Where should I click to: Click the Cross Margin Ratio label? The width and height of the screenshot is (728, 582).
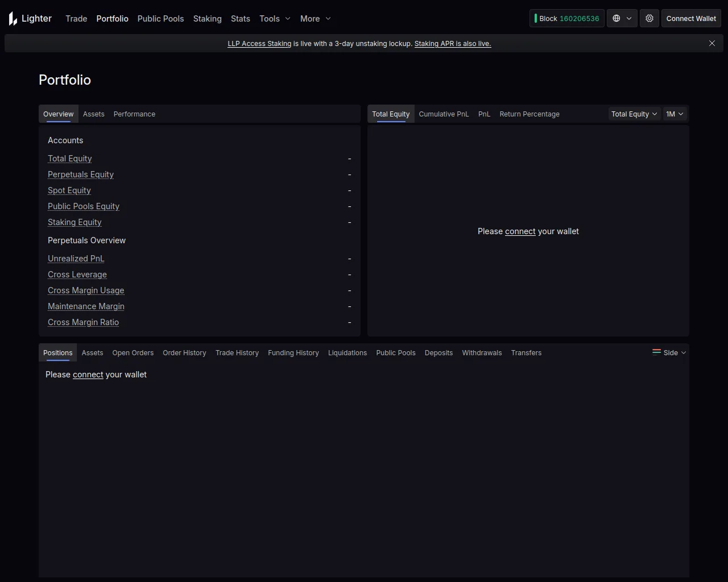click(x=83, y=322)
